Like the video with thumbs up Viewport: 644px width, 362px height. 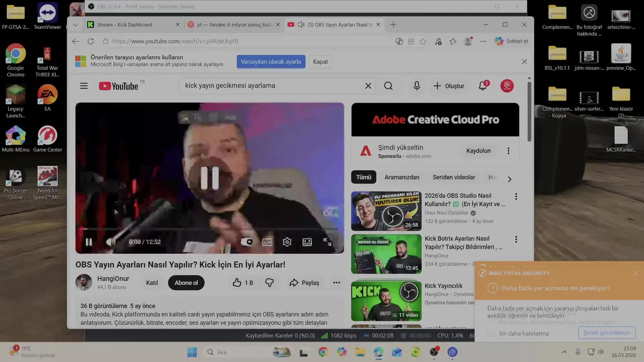(243, 283)
